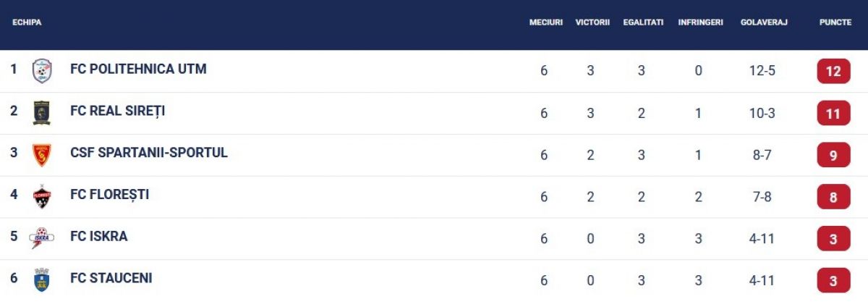This screenshot has height=307, width=868.
Task: Go to the FC Florești team name
Action: (x=110, y=195)
